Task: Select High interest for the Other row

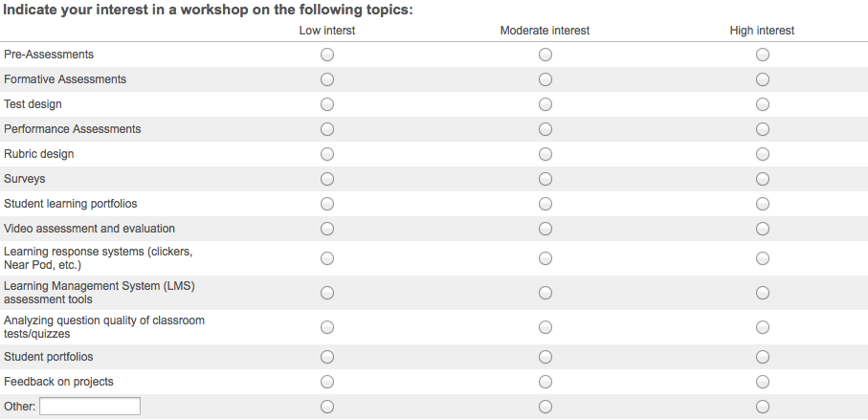Action: tap(763, 407)
